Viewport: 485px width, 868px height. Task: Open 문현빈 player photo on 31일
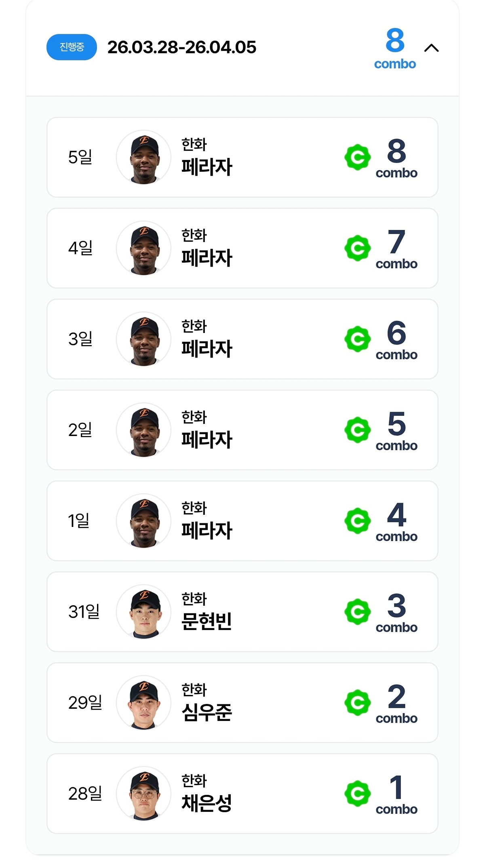pyautogui.click(x=144, y=612)
